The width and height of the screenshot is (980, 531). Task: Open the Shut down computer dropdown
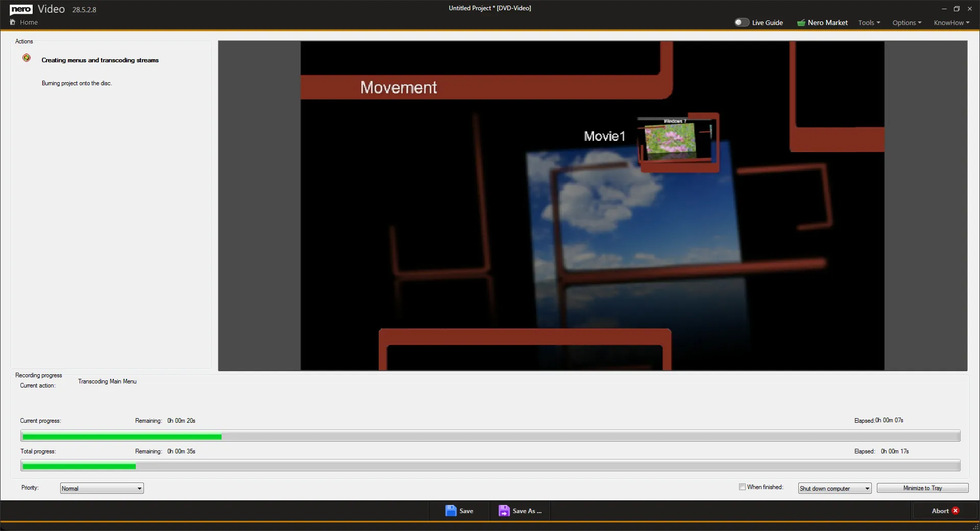click(834, 488)
